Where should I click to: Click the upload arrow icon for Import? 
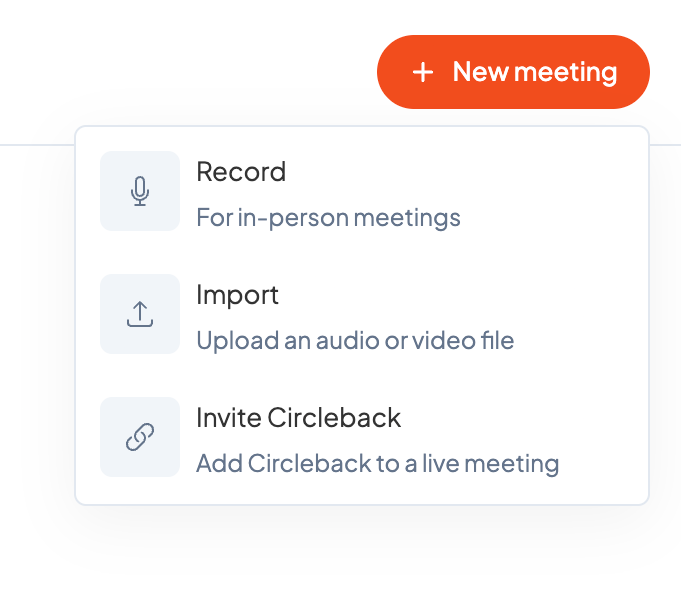140,314
